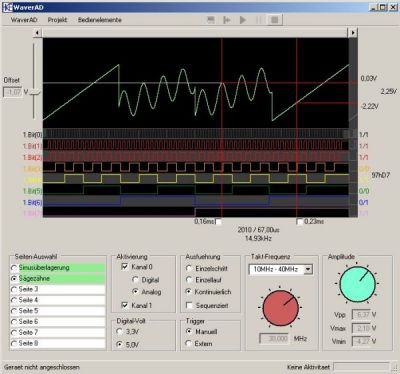Check the 0,23ms cursor marker checkbox
Image resolution: width=400 pixels, height=374 pixels.
coord(300,222)
